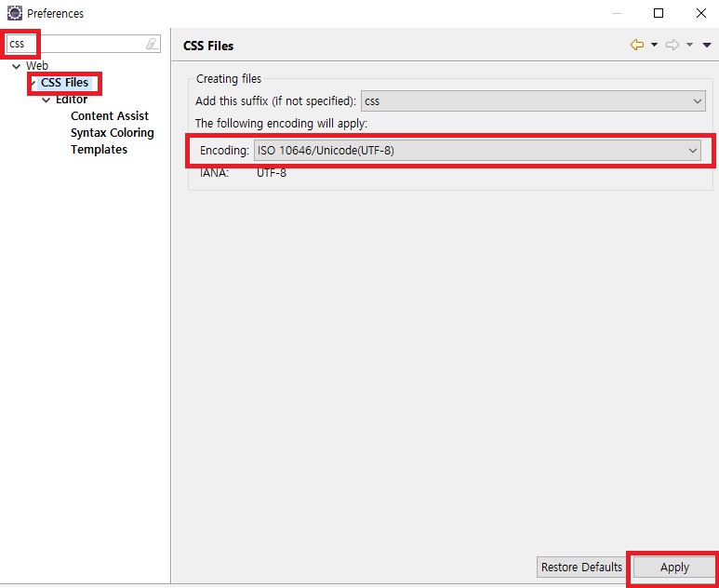Go back with the yellow arrow icon

(x=637, y=45)
